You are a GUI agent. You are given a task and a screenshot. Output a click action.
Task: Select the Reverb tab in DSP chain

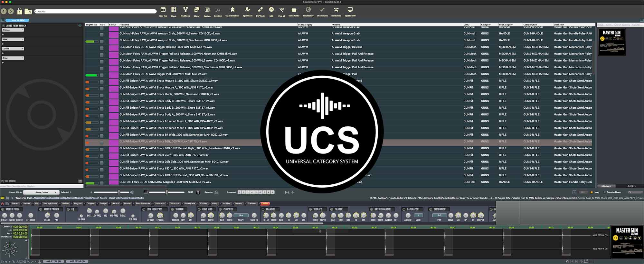coord(239,204)
